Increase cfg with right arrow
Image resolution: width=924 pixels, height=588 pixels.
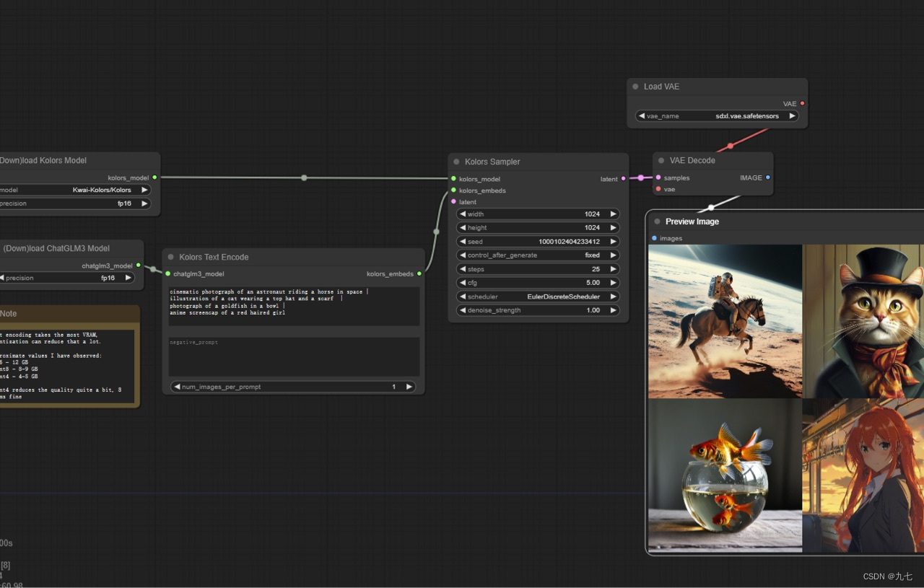pyautogui.click(x=614, y=283)
